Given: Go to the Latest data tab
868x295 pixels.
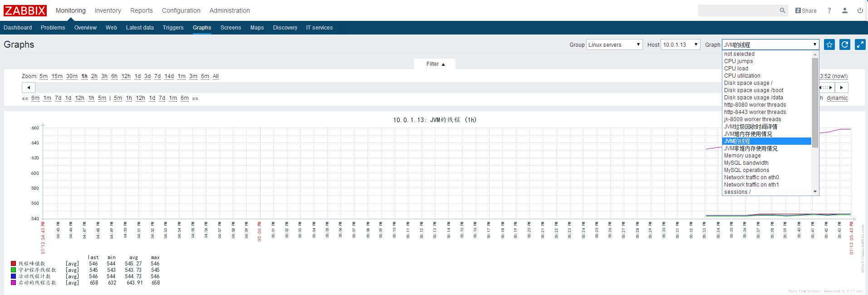Looking at the screenshot, I should tap(140, 28).
